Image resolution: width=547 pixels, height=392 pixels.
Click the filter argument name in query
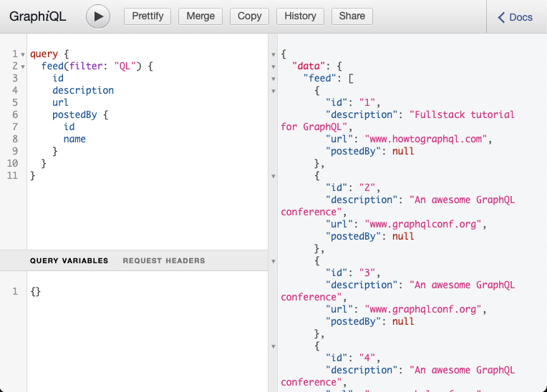pyautogui.click(x=86, y=66)
